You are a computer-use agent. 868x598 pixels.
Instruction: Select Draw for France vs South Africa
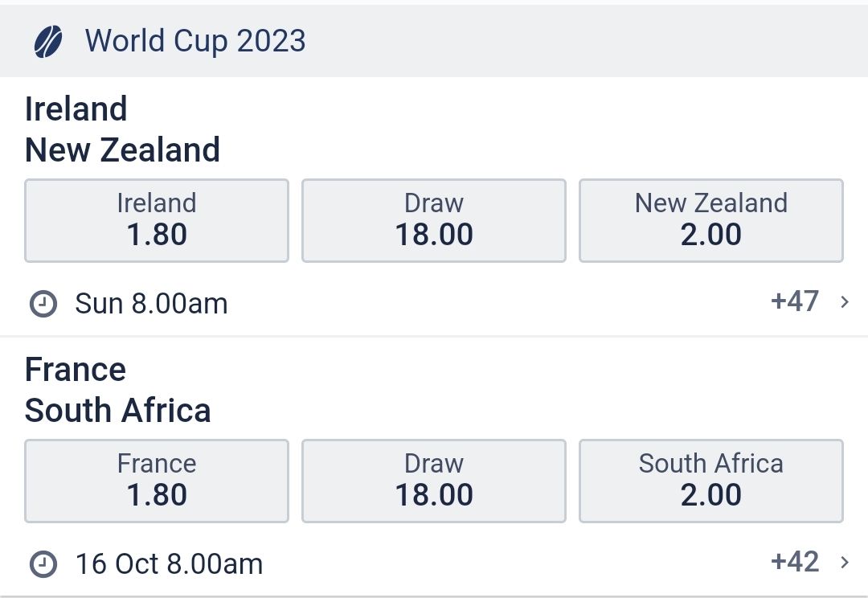click(434, 481)
